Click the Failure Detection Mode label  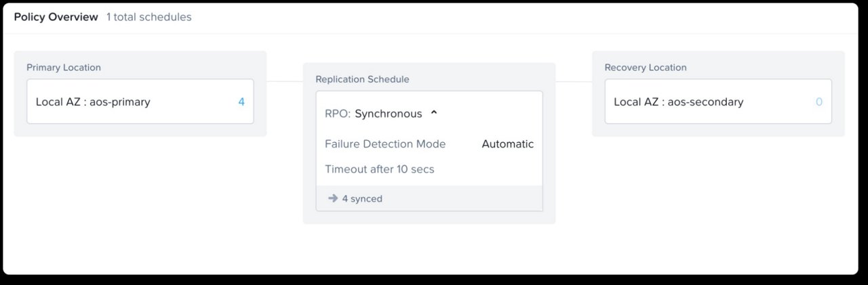[385, 144]
